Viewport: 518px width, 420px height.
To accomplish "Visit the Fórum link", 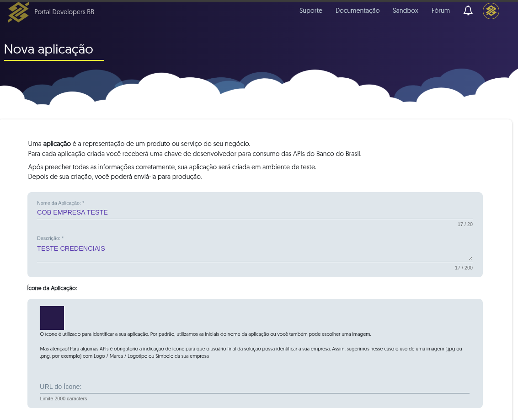I will (x=440, y=11).
